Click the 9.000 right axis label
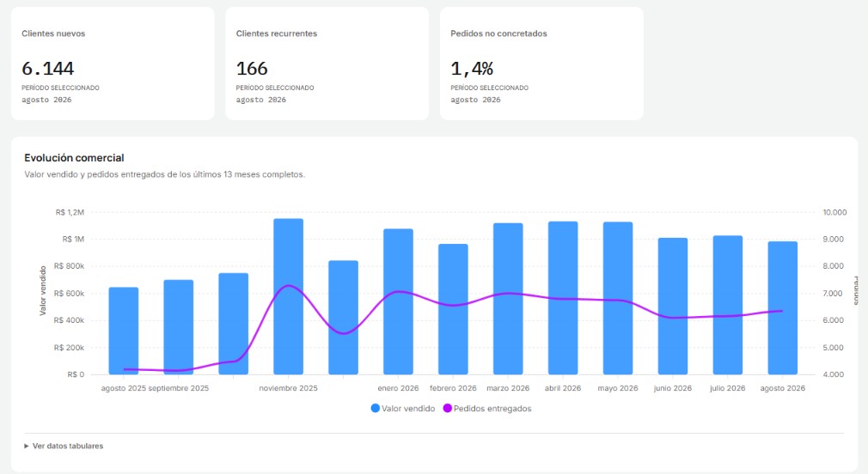This screenshot has width=868, height=474. pos(833,240)
